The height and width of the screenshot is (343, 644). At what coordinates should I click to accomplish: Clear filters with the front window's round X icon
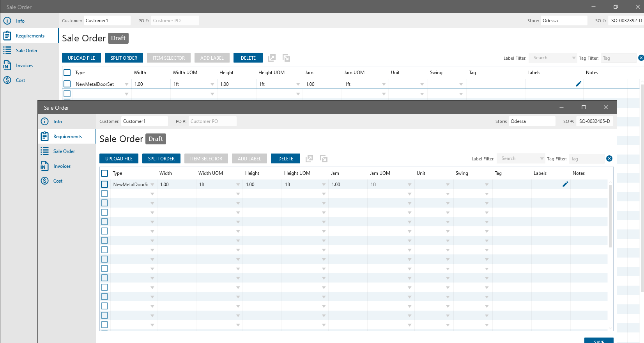(x=609, y=158)
